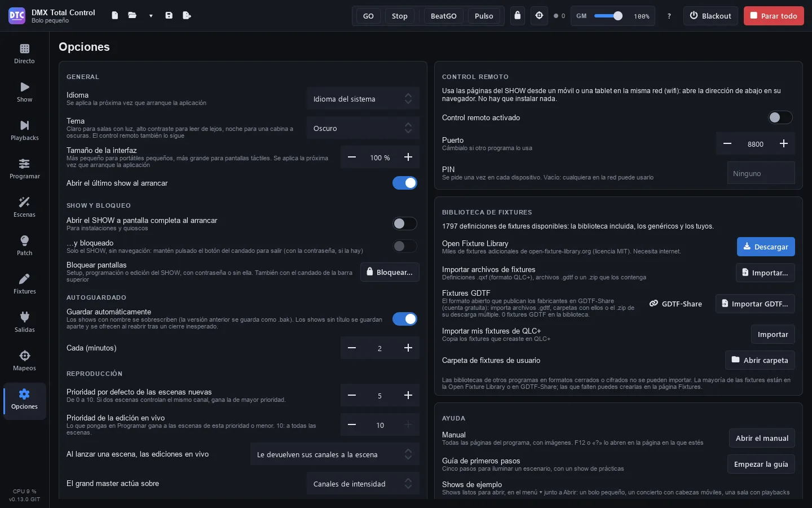Increase Tamaño de la interfaz with plus
Image resolution: width=812 pixels, height=508 pixels.
tap(408, 157)
